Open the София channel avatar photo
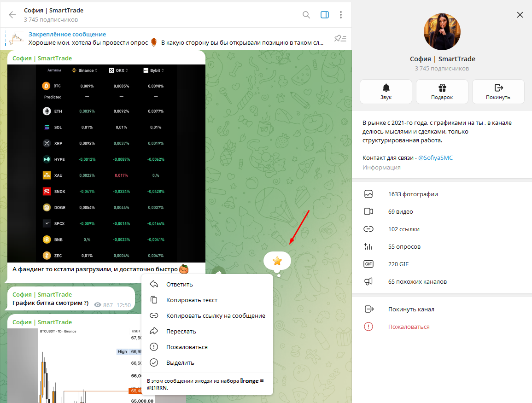This screenshot has width=532, height=403. coord(442,31)
